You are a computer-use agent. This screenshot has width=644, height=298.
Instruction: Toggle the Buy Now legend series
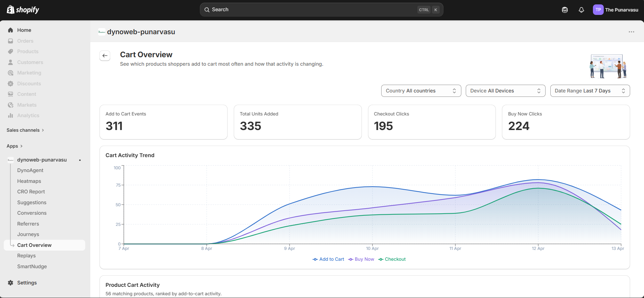pyautogui.click(x=361, y=259)
